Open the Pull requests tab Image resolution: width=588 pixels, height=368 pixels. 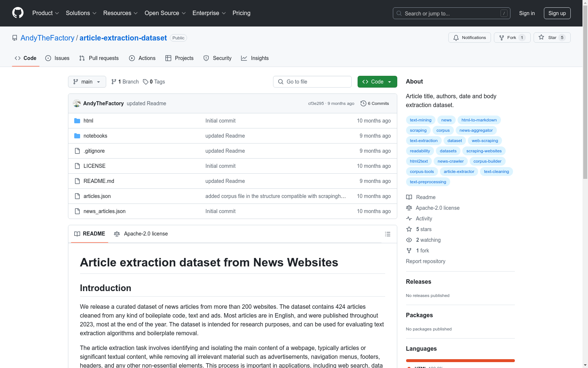tap(99, 58)
